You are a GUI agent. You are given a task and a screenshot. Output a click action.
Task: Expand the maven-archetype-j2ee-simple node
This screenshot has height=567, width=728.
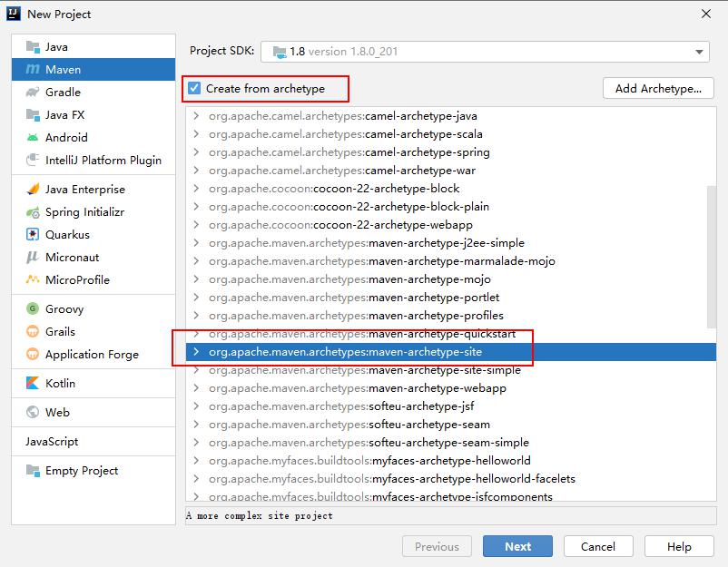[196, 242]
